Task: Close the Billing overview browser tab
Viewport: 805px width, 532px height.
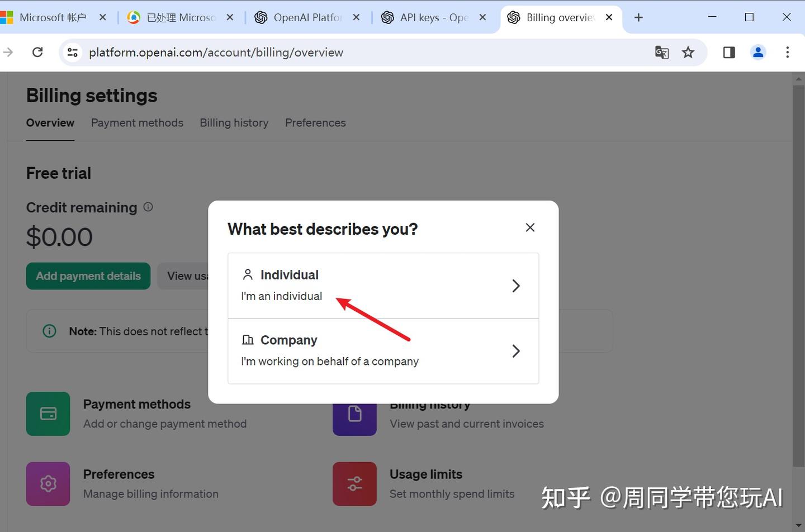Action: [609, 17]
